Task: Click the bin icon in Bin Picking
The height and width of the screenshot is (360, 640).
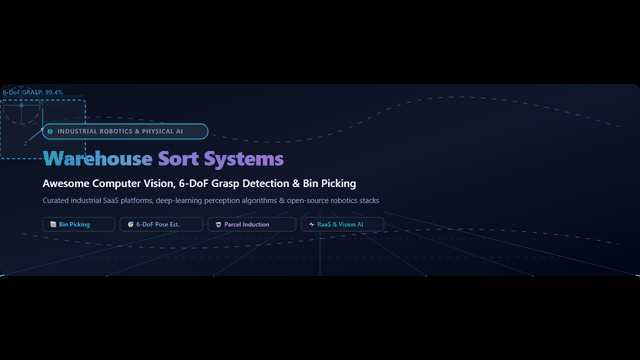Action: 53,224
